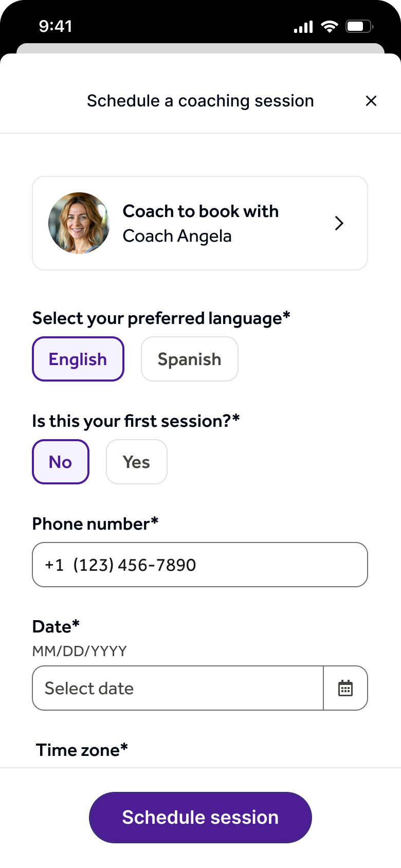The height and width of the screenshot is (868, 401).
Task: Click the Coach to book with card
Action: [200, 223]
